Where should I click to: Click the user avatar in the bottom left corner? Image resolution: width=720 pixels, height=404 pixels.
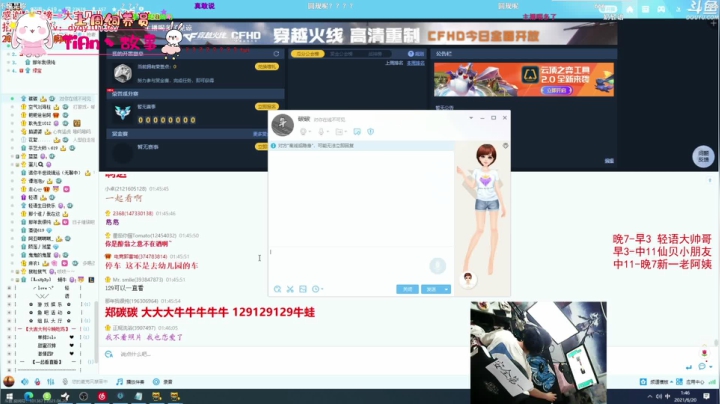9,382
